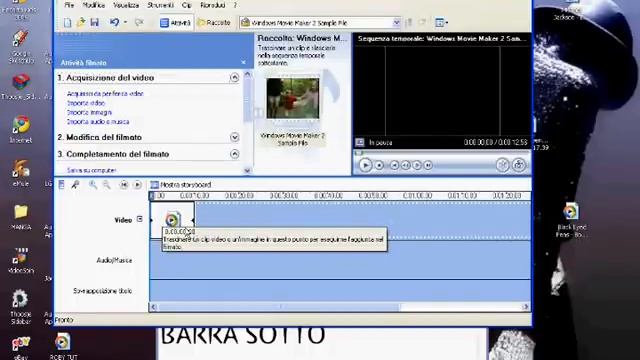Click the Previous Frame button

pyautogui.click(x=405, y=165)
